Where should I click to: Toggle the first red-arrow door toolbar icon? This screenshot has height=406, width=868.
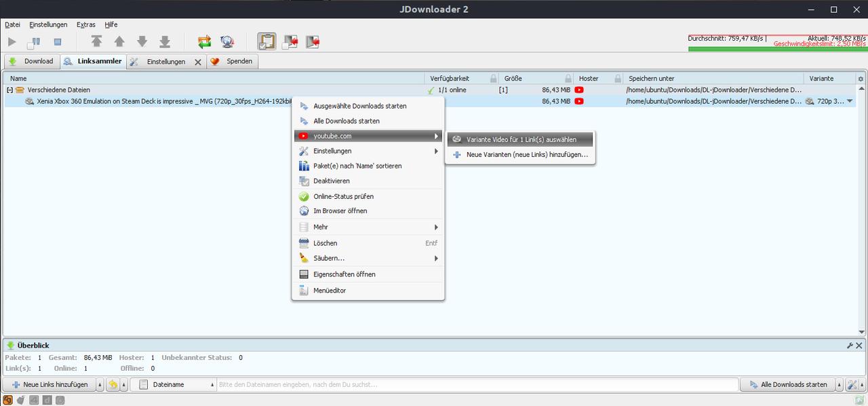click(x=290, y=42)
